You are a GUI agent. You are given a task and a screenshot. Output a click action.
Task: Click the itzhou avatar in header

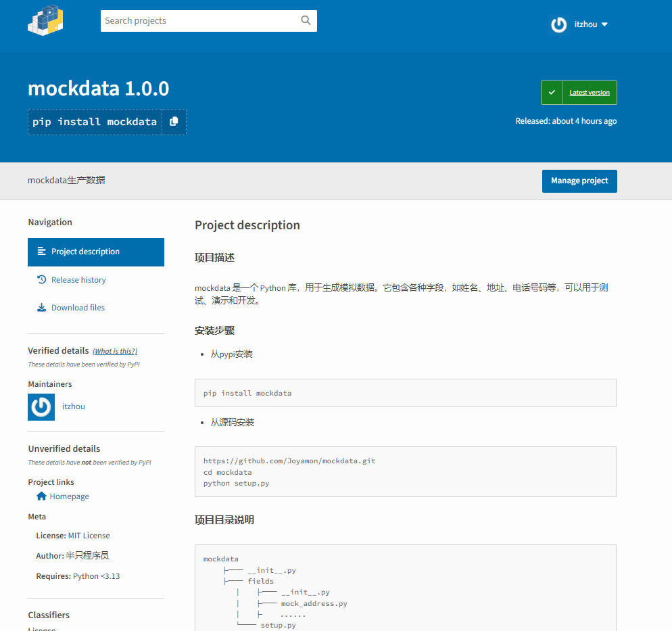coord(559,24)
